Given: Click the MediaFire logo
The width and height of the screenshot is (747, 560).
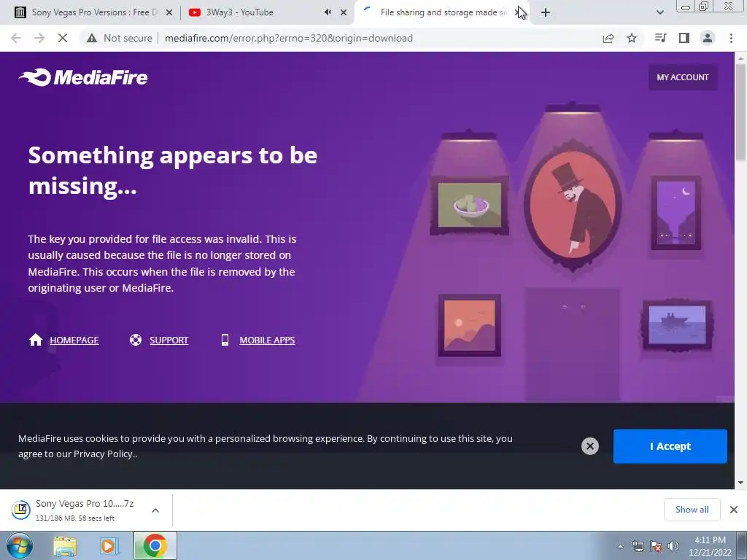Looking at the screenshot, I should pyautogui.click(x=83, y=77).
